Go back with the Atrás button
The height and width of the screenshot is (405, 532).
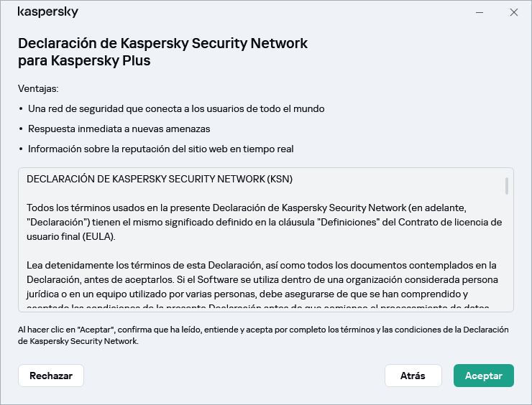click(413, 376)
